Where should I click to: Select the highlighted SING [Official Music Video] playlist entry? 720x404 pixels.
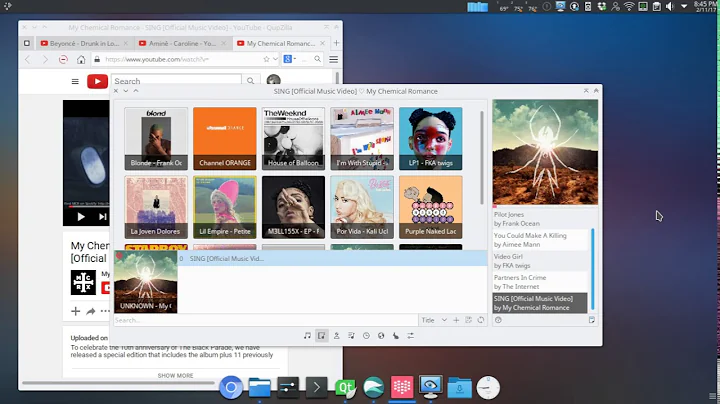click(540, 303)
